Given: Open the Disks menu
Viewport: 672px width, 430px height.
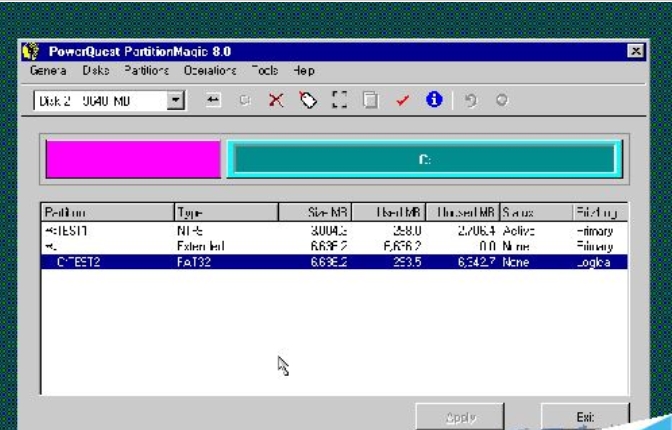Looking at the screenshot, I should 96,71.
